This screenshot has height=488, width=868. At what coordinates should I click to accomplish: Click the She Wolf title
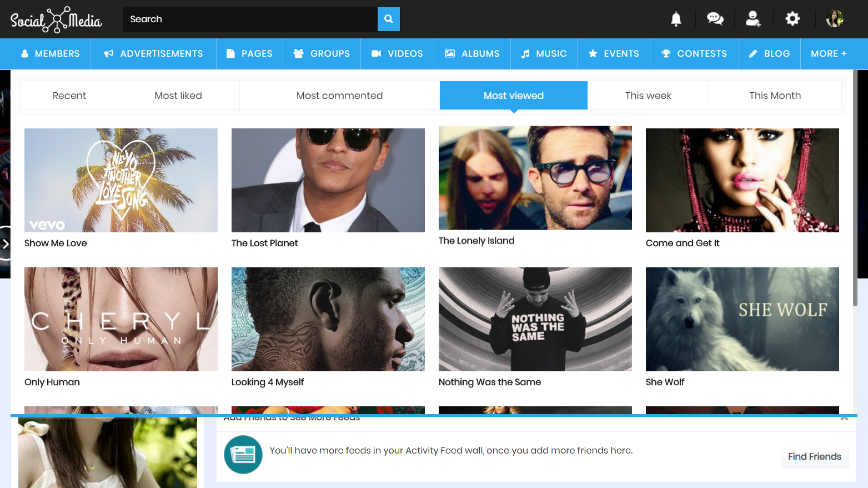tap(665, 382)
